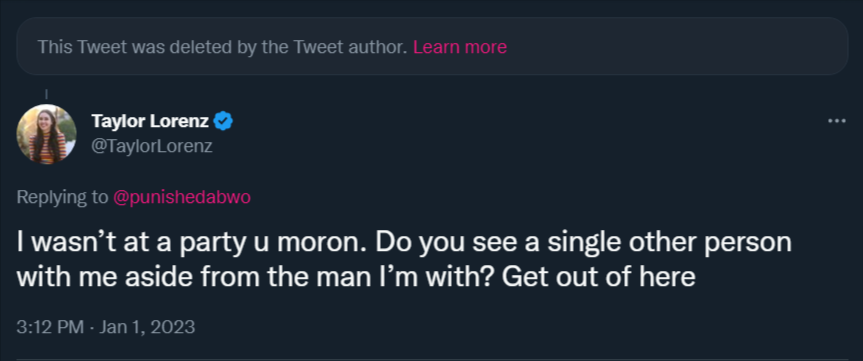Click the divider line below the timestamp
The width and height of the screenshot is (863, 361).
tap(432, 359)
